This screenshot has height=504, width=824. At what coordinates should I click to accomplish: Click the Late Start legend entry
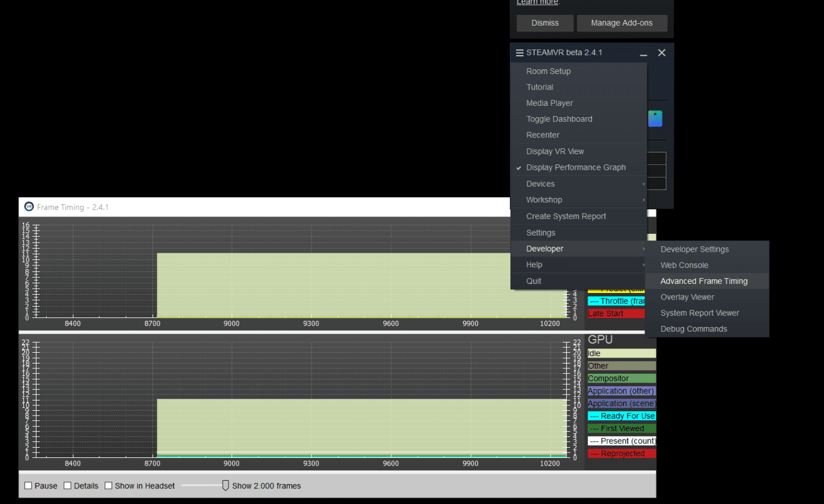pos(616,313)
